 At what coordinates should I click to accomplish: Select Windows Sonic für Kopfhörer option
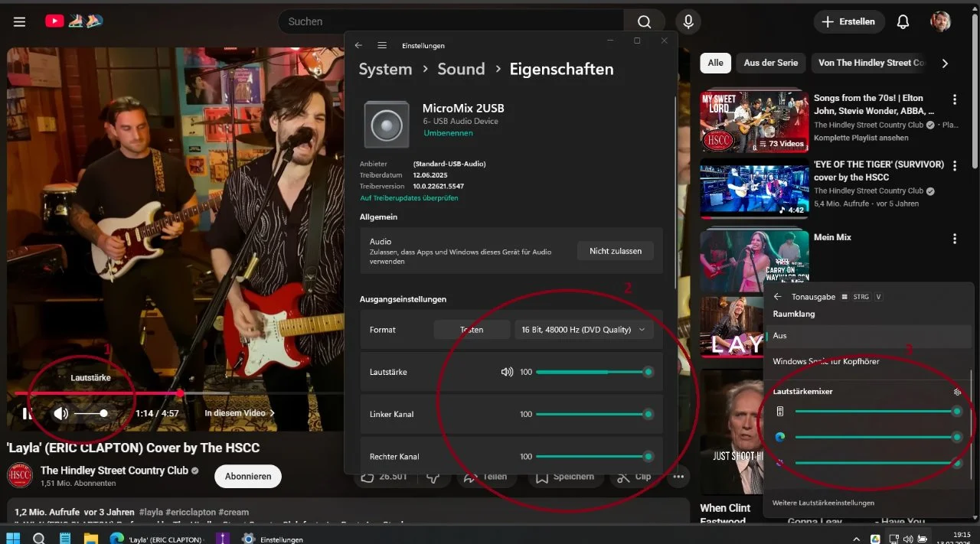click(825, 361)
